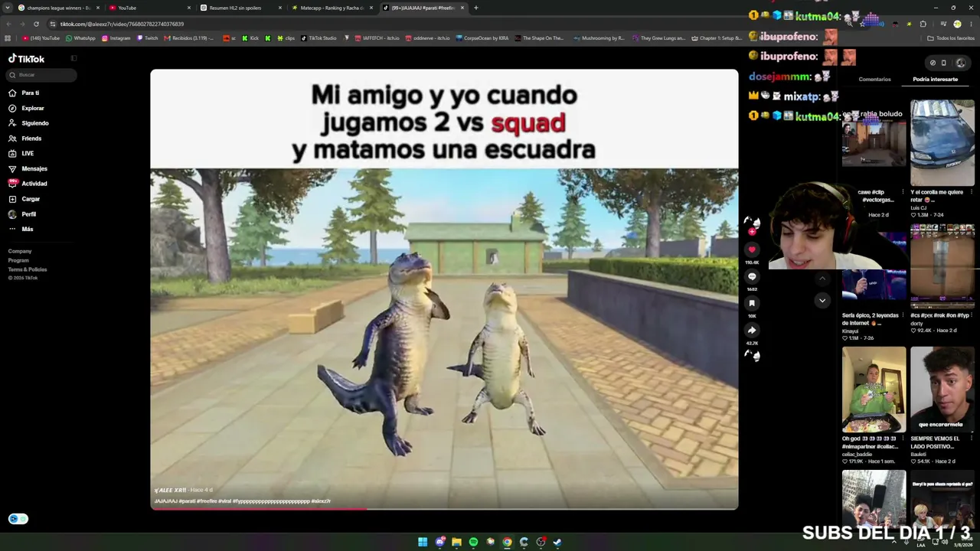Open Steam from the taskbar
980x551 pixels.
(x=557, y=542)
